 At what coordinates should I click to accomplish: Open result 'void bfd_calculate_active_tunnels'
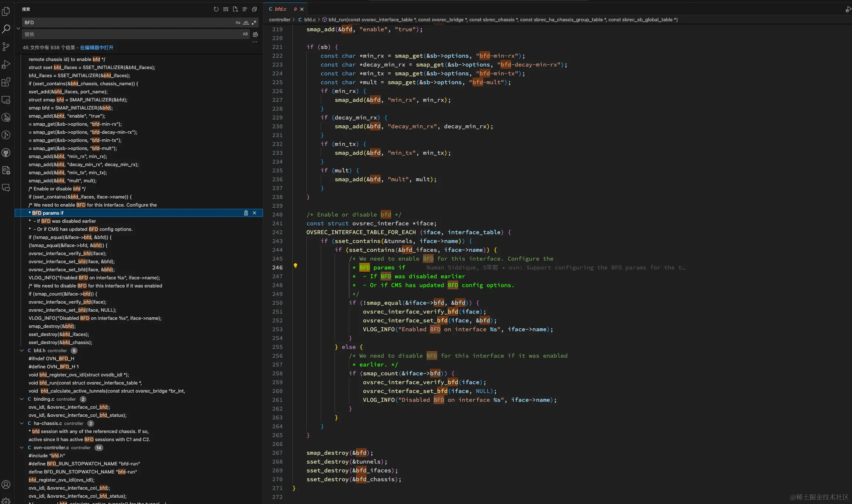click(107, 391)
